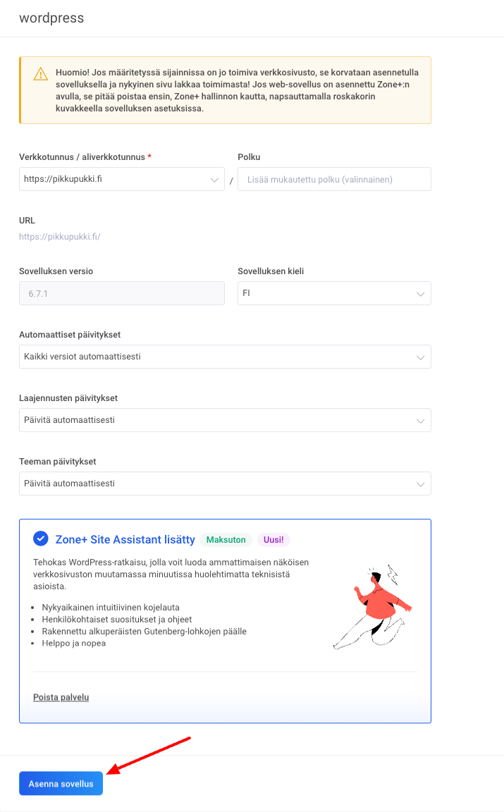Click the Zone+ Site Assistant lisätty heading
Viewport: 504px width, 812px height.
[125, 540]
